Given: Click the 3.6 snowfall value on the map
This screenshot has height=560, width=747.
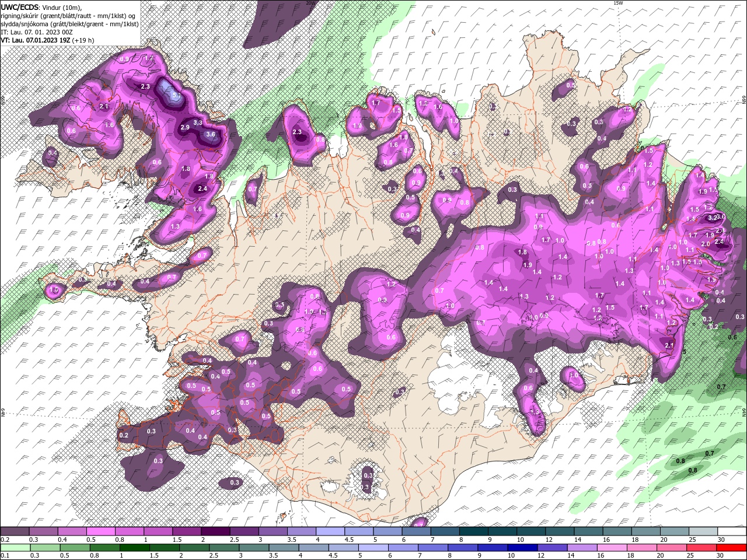Looking at the screenshot, I should point(211,134).
